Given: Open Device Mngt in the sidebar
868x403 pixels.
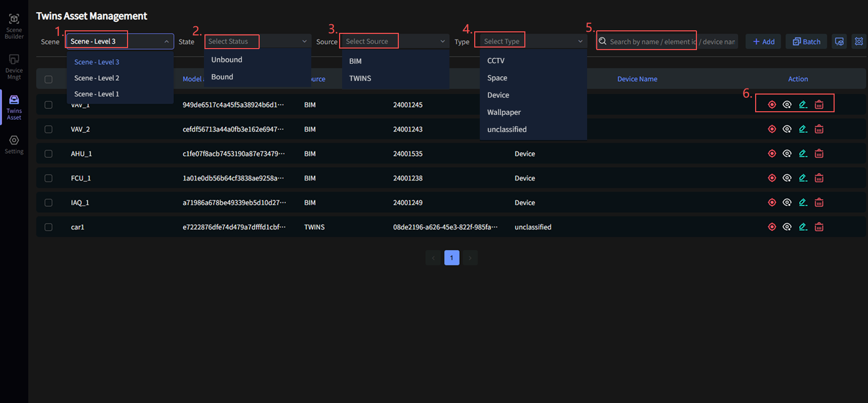Looking at the screenshot, I should [x=14, y=67].
